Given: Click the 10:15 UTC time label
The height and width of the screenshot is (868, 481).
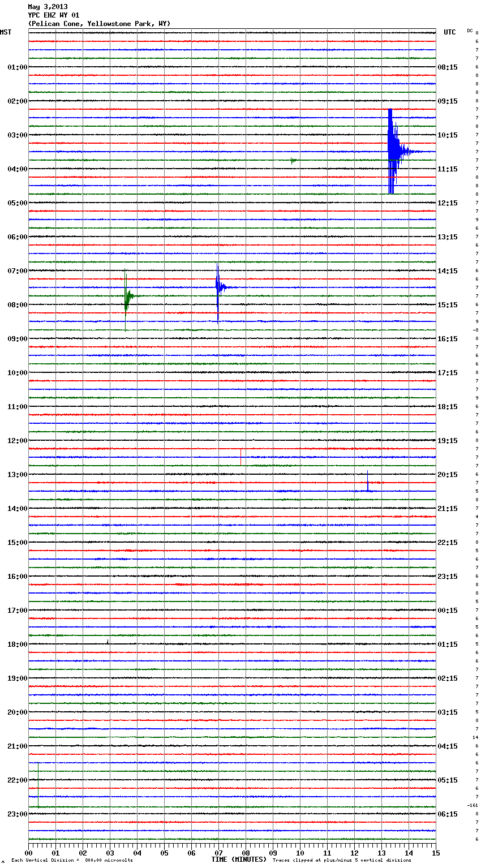Looking at the screenshot, I should (448, 135).
